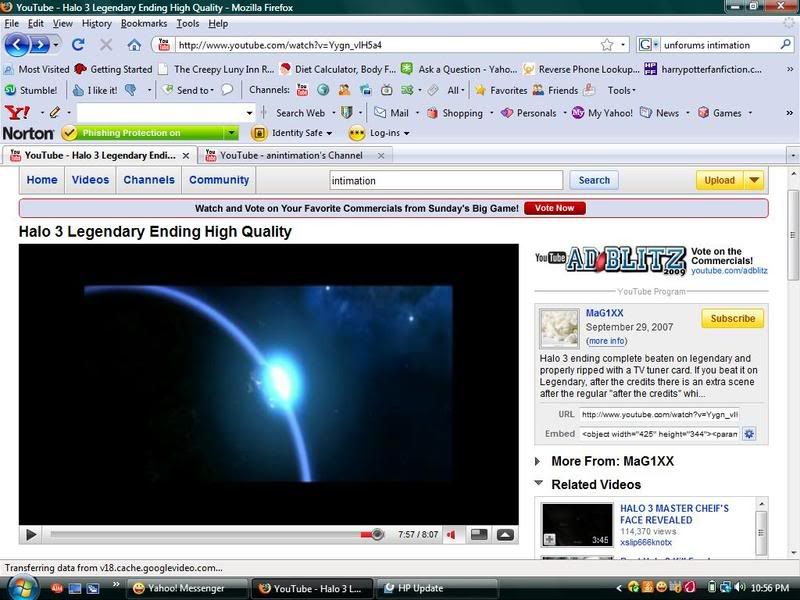
Task: Collapse the Related Videos section
Action: tap(539, 484)
